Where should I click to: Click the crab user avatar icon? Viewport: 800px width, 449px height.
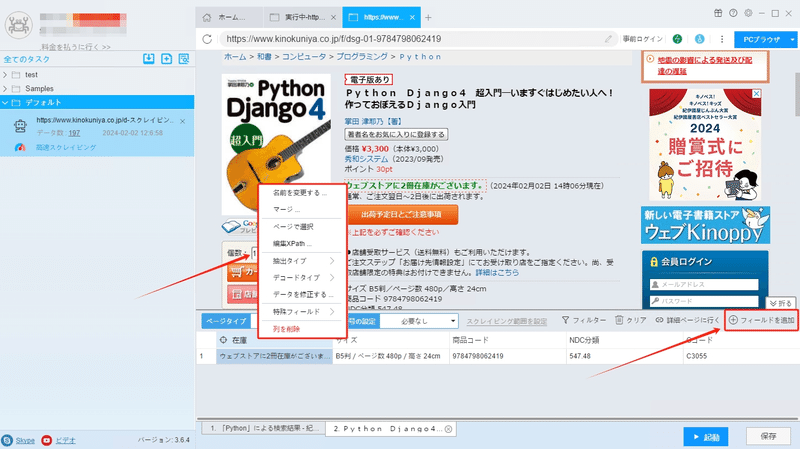(19, 24)
